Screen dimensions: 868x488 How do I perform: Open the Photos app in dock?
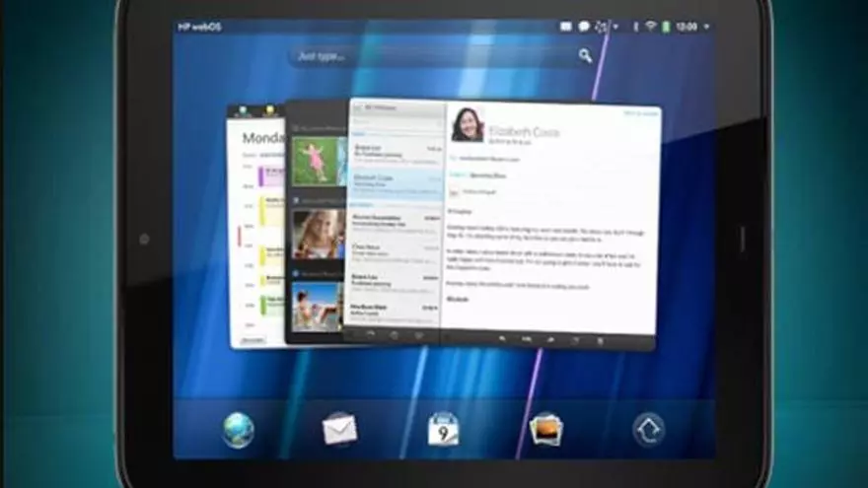pos(545,429)
